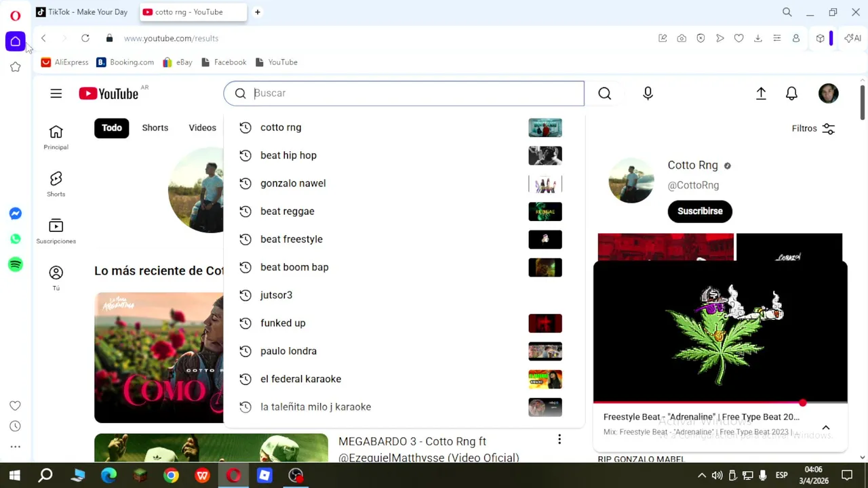This screenshot has height=488, width=868.
Task: Choose suggestion 'beat reggae'
Action: point(403,211)
